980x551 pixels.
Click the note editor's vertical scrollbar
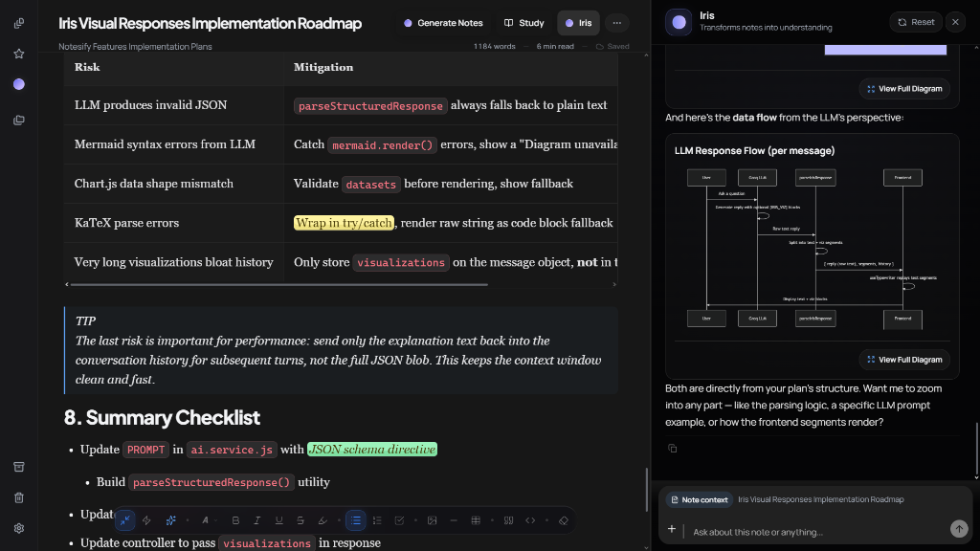646,490
